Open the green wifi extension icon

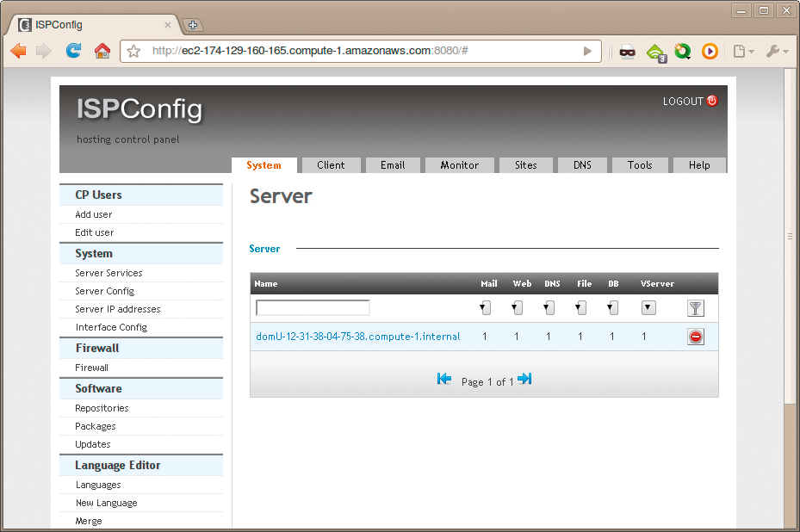[656, 53]
